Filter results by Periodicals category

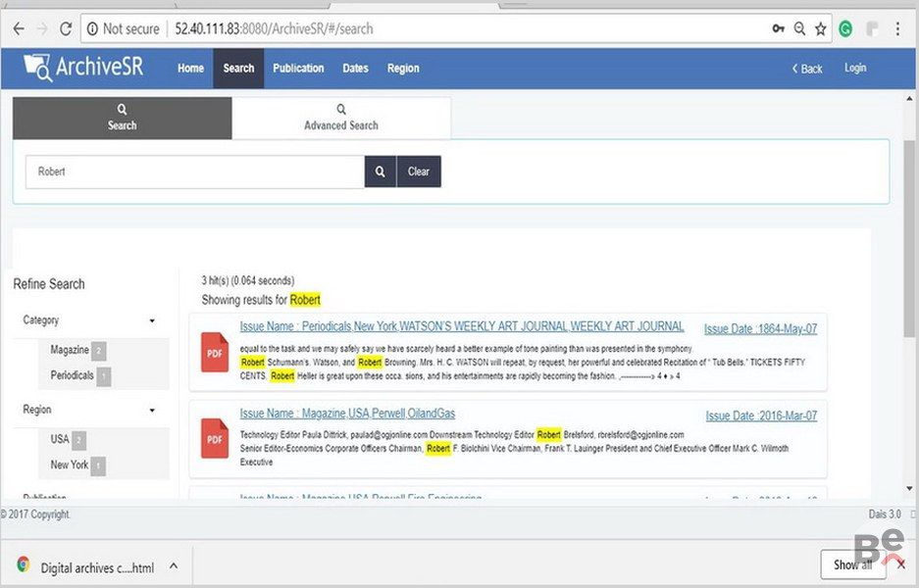coord(73,375)
